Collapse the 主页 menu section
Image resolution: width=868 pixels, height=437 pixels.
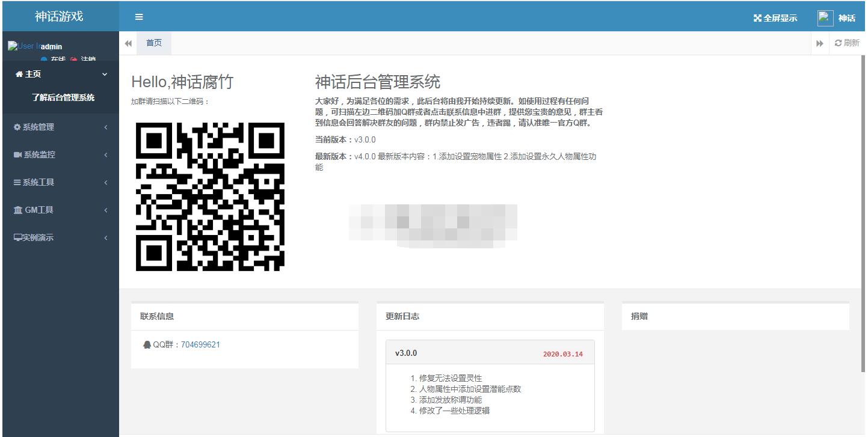(x=105, y=75)
